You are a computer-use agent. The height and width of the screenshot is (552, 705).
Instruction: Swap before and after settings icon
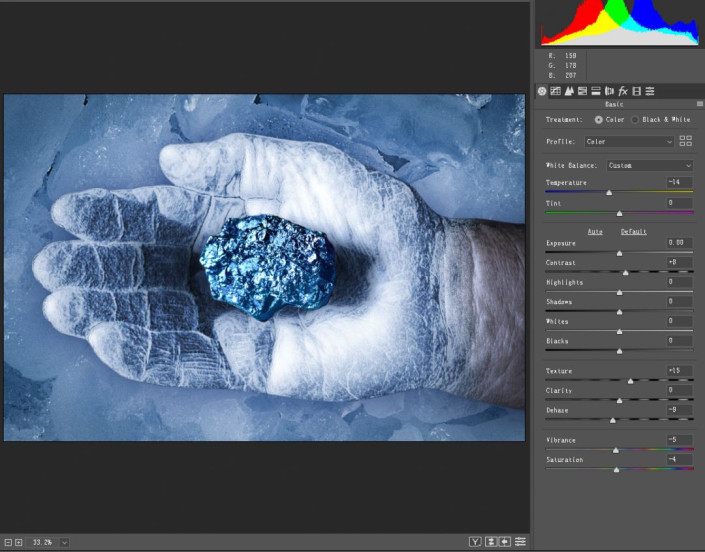491,542
